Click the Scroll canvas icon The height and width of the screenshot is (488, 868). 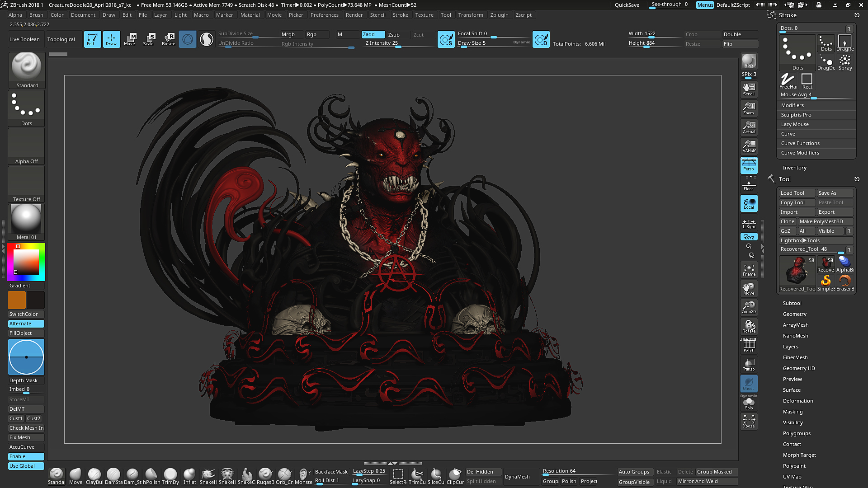[x=749, y=89]
